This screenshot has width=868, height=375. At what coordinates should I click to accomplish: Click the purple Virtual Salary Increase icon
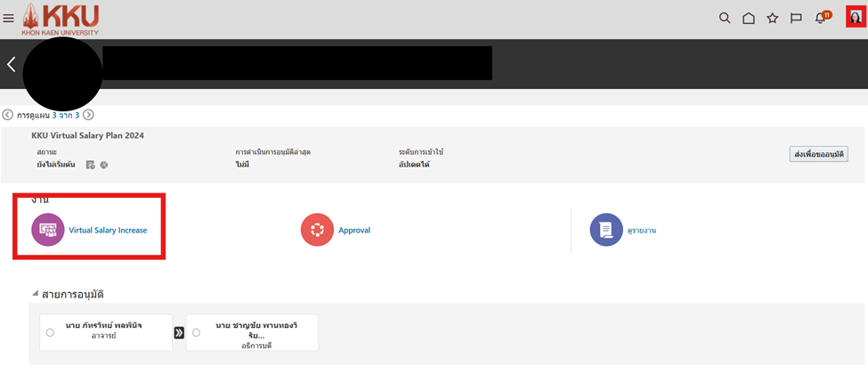pyautogui.click(x=48, y=230)
